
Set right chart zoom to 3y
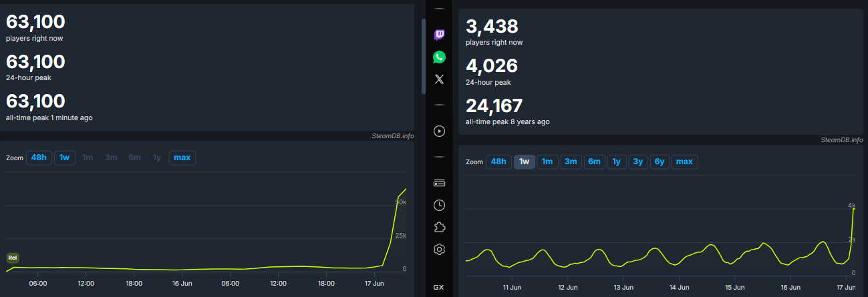pos(638,162)
